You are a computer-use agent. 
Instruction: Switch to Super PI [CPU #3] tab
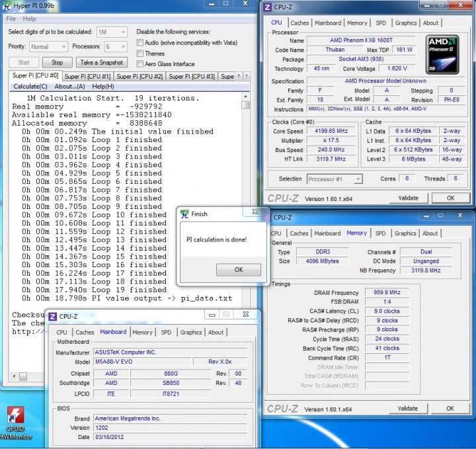click(x=192, y=77)
